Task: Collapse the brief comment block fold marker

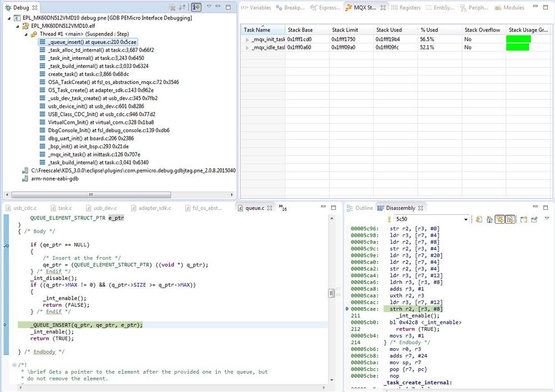Action: point(14,365)
